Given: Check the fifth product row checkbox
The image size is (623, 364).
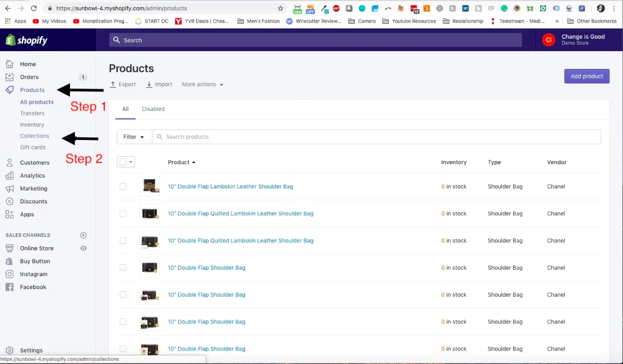Looking at the screenshot, I should pyautogui.click(x=123, y=295).
